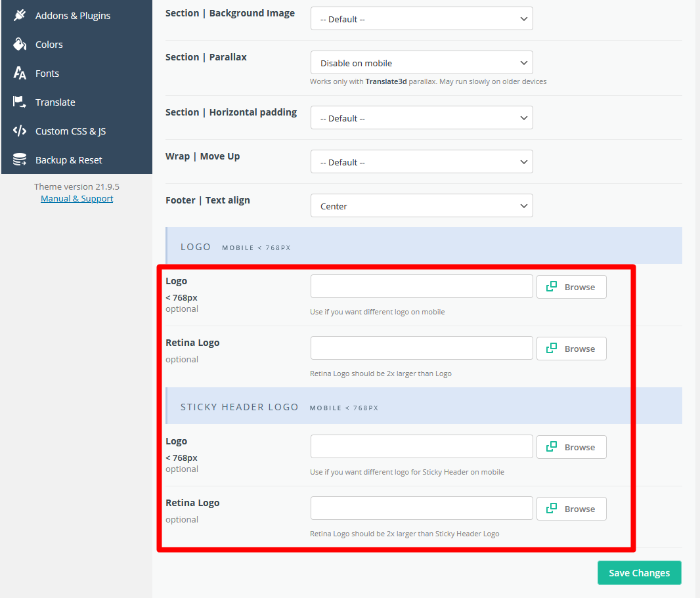Click 'Retina Logo should be 2x larger than Sticky Header Logo' hint
This screenshot has width=700, height=598.
pos(405,534)
